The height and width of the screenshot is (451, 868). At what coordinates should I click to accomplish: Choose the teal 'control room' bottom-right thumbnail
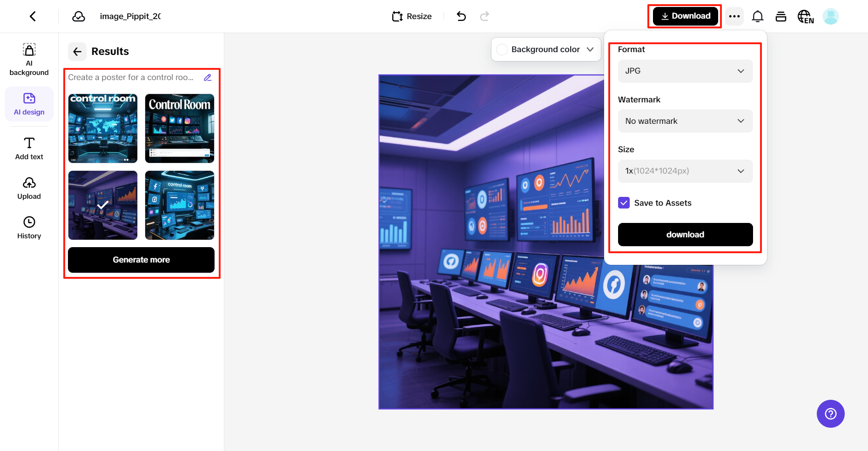180,205
